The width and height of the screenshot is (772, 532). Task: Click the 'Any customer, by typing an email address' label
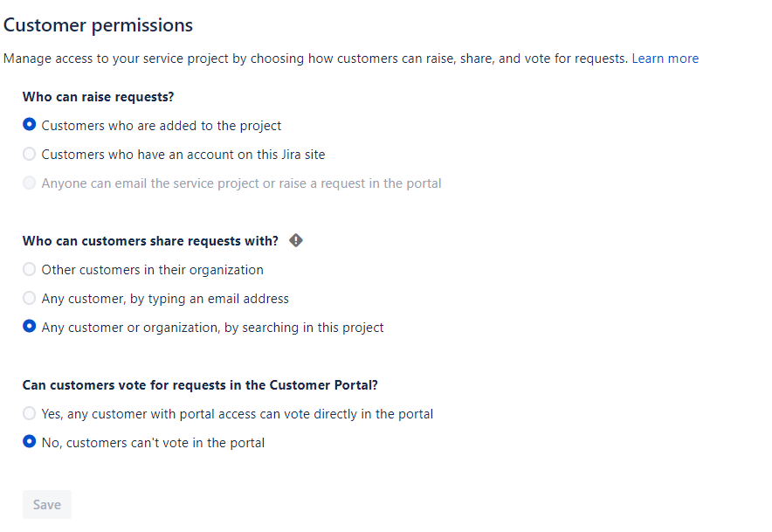click(165, 299)
